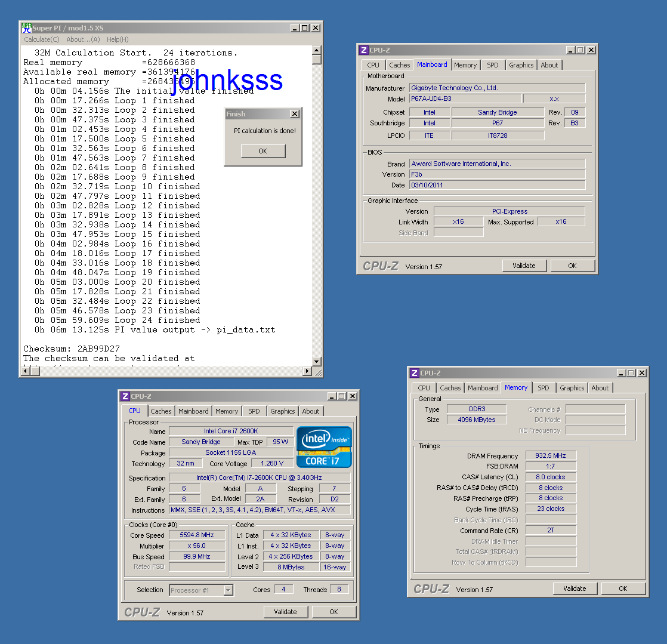Open the Graphics tab in Memory window

pyautogui.click(x=572, y=388)
